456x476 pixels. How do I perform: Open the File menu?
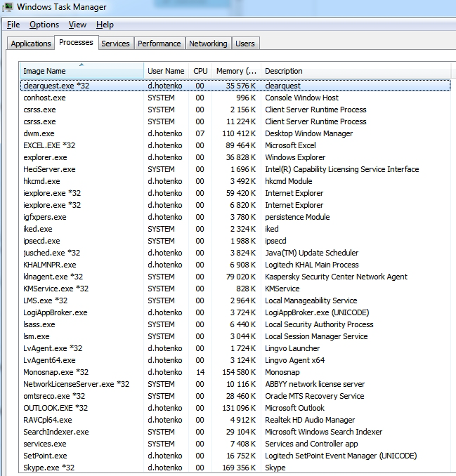[x=13, y=25]
